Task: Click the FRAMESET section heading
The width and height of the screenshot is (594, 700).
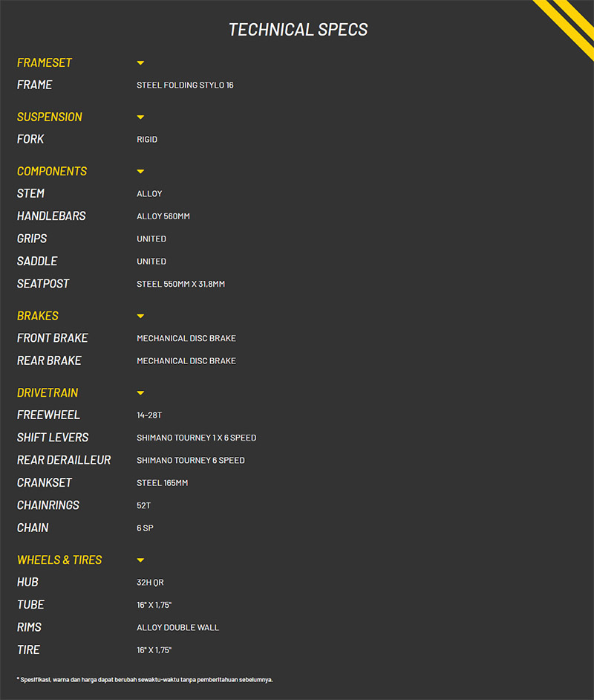Action: 45,63
